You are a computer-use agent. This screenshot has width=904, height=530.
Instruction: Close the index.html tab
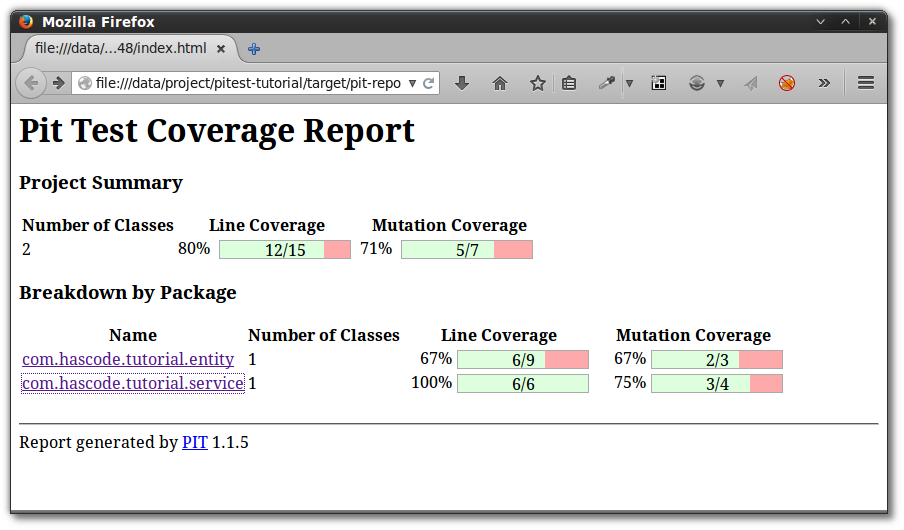pyautogui.click(x=220, y=49)
